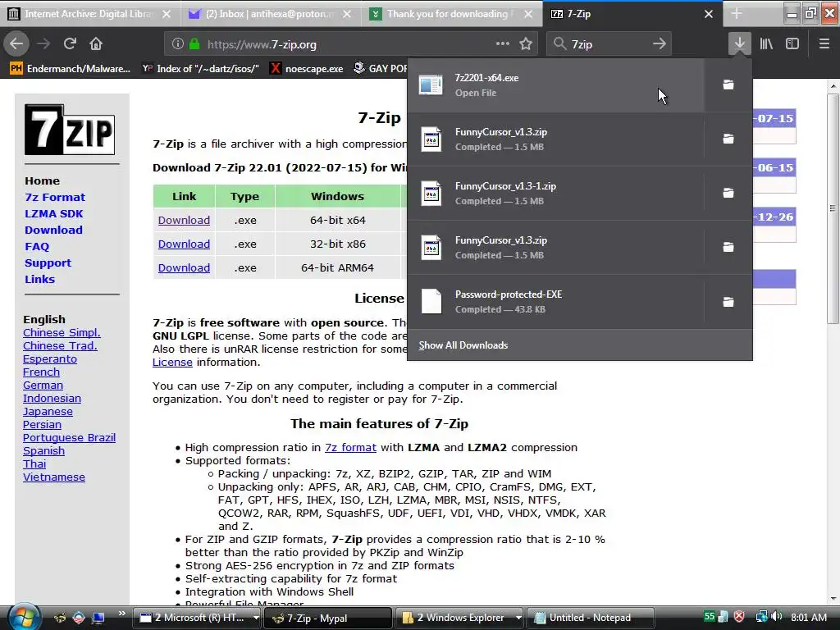Switch to the Untitled - Notepad window
840x630 pixels.
(591, 618)
